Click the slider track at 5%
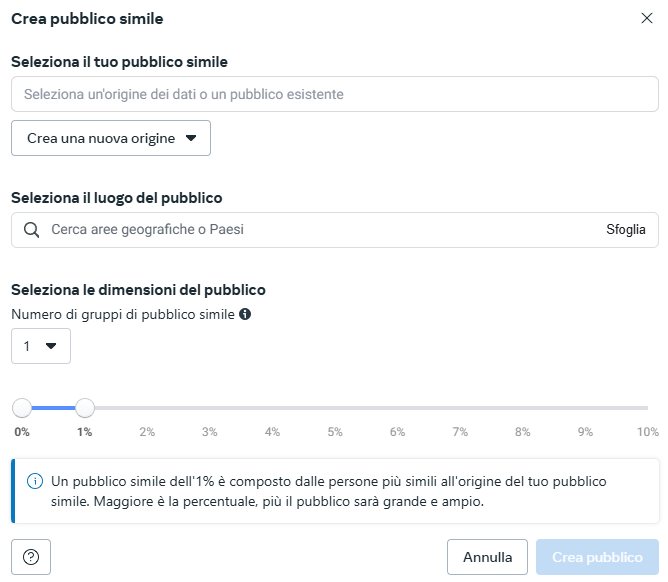This screenshot has height=582, width=668. pos(335,408)
